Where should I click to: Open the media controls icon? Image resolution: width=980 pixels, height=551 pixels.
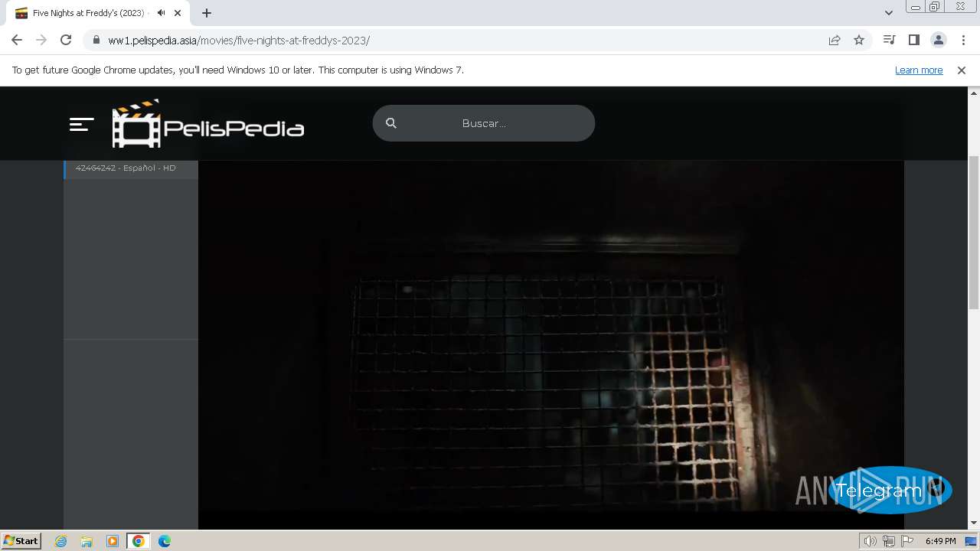pyautogui.click(x=889, y=40)
